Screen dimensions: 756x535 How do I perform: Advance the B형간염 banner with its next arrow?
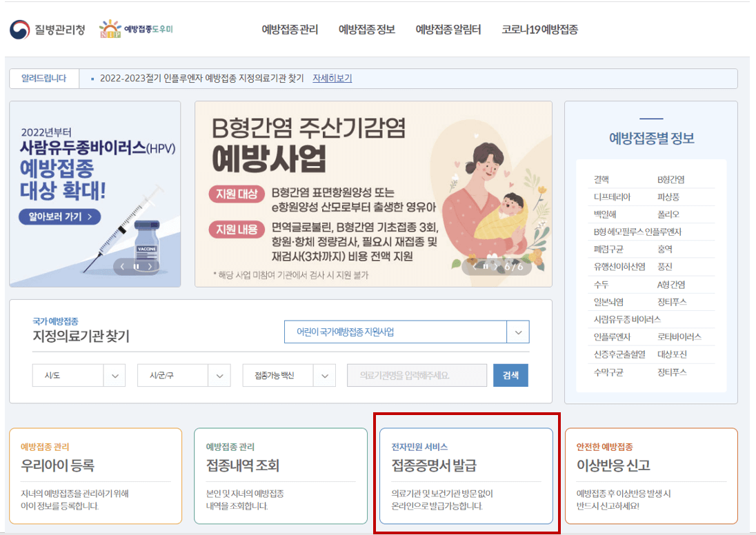tap(496, 267)
